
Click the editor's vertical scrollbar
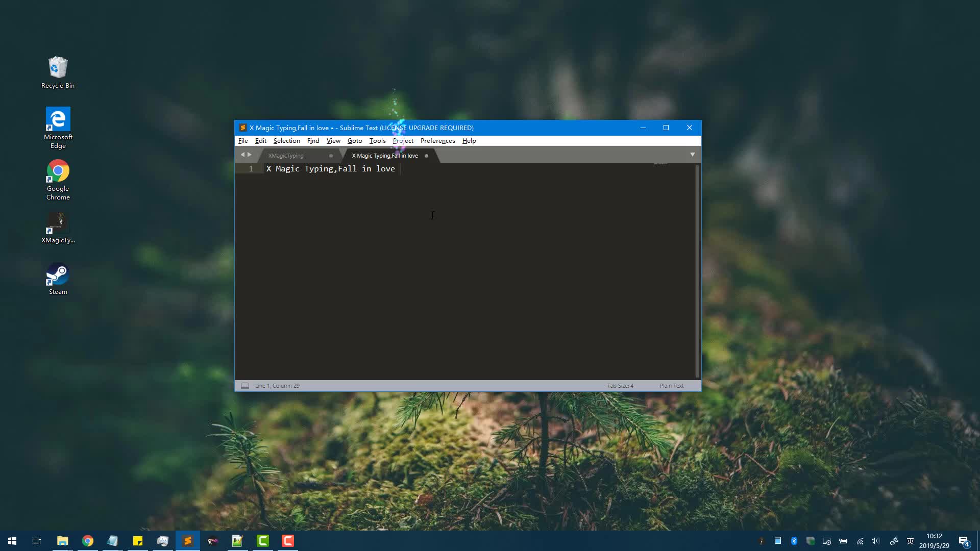pos(697,270)
